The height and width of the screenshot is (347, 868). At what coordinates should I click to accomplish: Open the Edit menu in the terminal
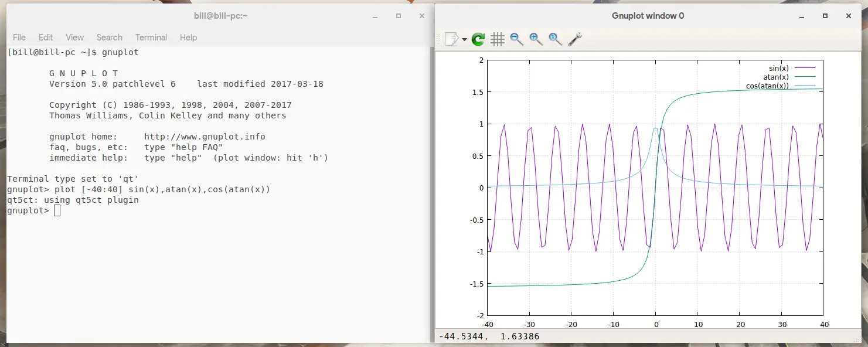(x=46, y=38)
